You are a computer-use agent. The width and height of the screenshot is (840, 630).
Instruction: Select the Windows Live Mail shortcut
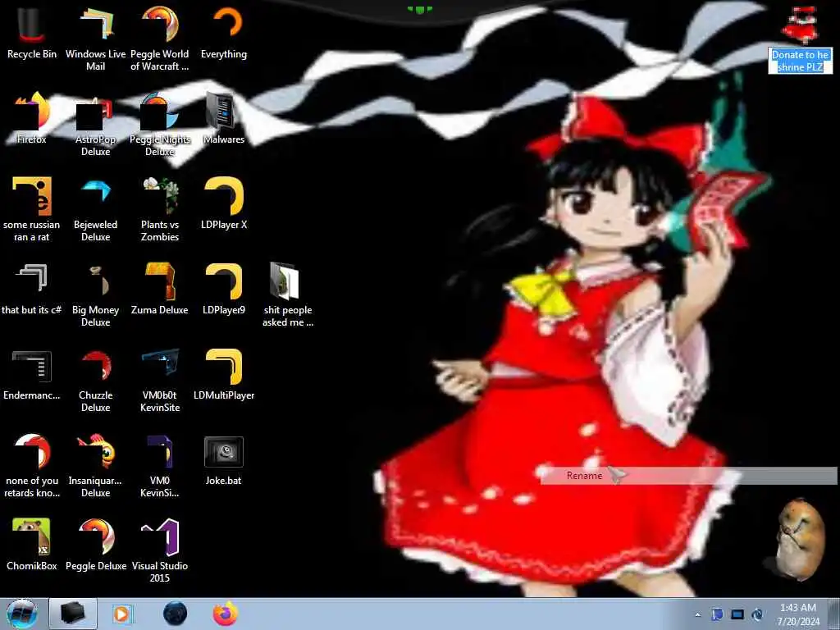coord(95,39)
